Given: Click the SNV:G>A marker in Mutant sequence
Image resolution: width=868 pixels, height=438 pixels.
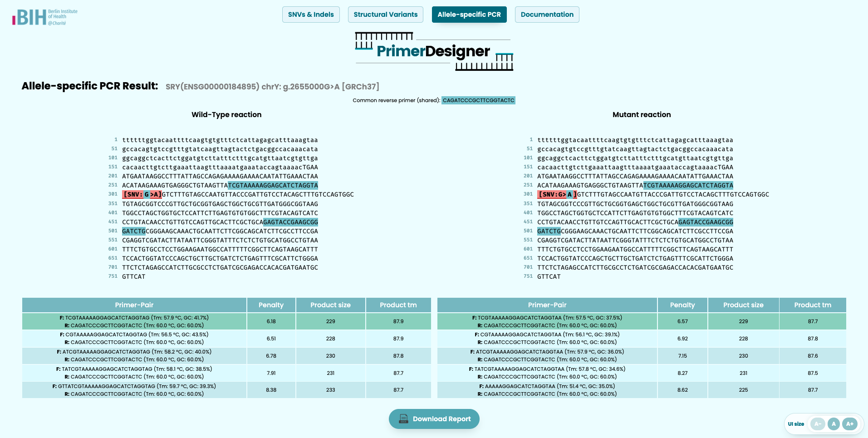Looking at the screenshot, I should tap(557, 195).
